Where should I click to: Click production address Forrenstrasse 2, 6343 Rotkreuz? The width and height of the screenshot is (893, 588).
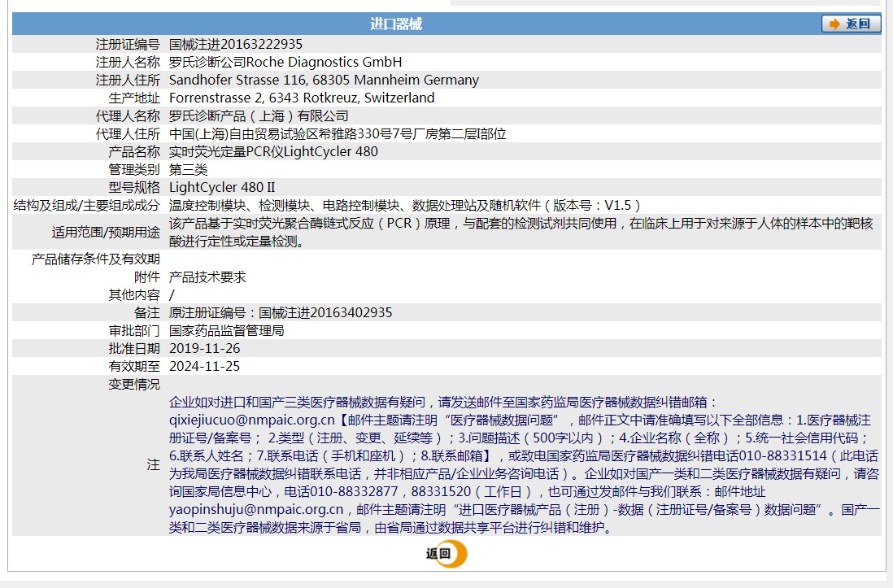(x=265, y=98)
